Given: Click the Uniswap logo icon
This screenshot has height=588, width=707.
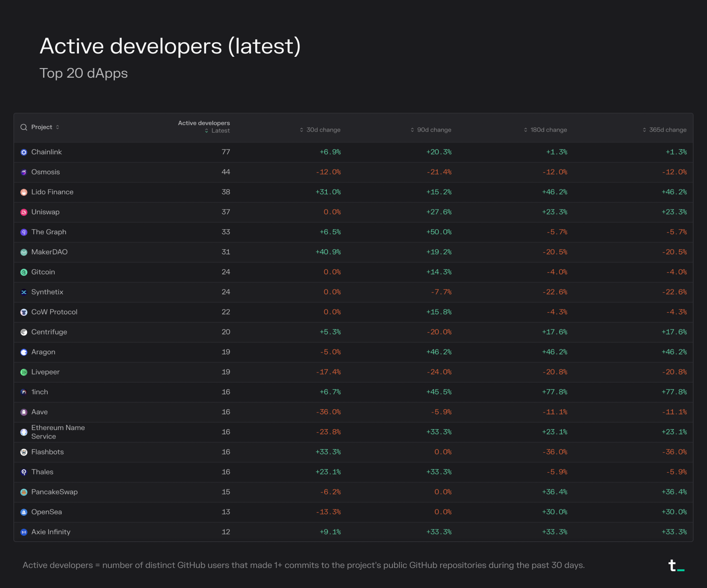Looking at the screenshot, I should [x=24, y=213].
